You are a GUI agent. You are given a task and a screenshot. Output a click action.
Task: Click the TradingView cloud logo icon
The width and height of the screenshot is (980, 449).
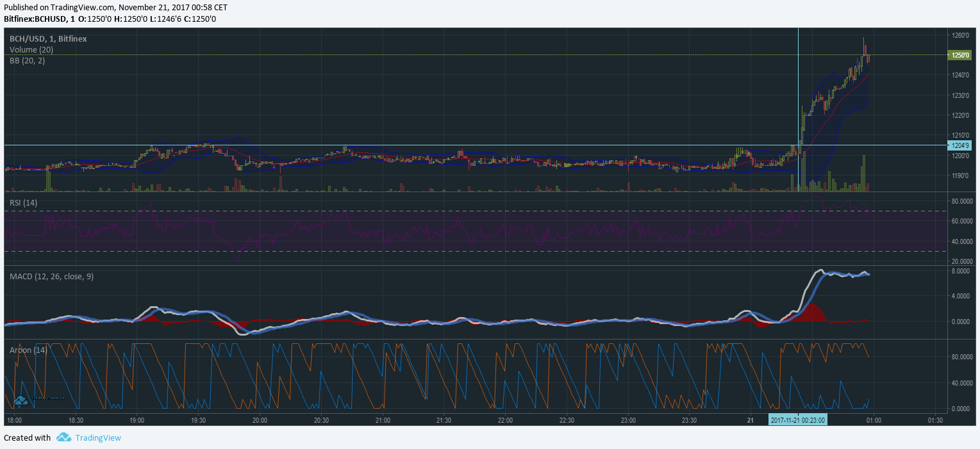pyautogui.click(x=63, y=437)
